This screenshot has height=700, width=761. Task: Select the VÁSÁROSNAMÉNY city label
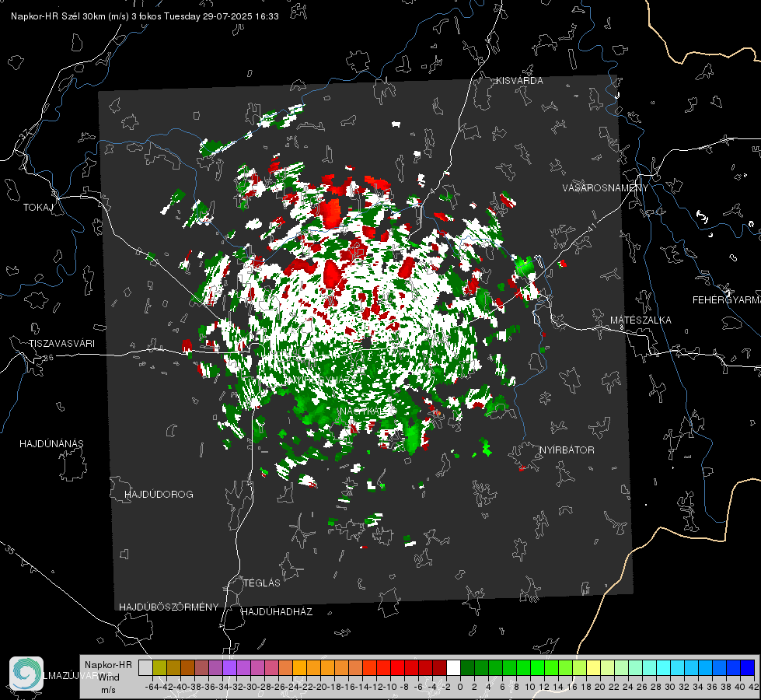pyautogui.click(x=606, y=188)
